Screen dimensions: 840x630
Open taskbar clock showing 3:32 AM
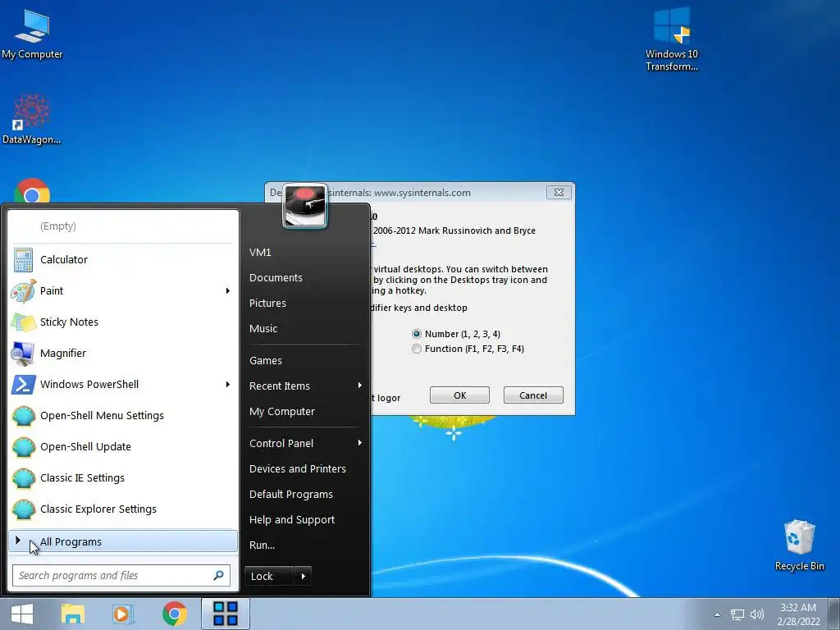pyautogui.click(x=798, y=614)
